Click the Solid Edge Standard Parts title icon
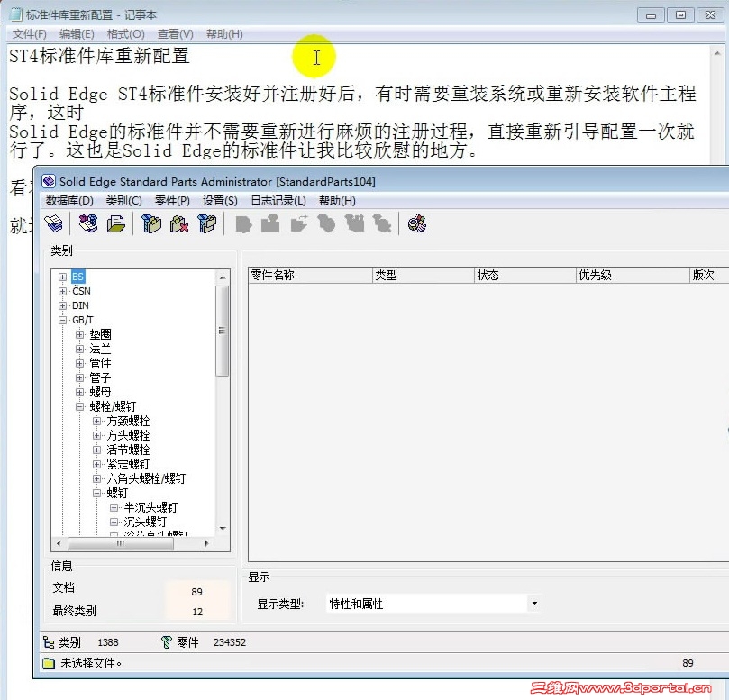The width and height of the screenshot is (729, 700). pyautogui.click(x=49, y=181)
